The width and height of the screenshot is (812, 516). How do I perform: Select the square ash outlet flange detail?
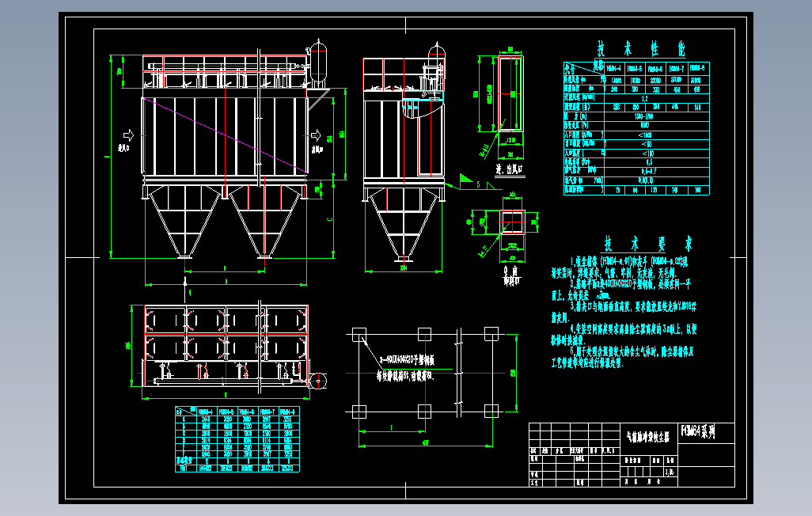(x=513, y=222)
